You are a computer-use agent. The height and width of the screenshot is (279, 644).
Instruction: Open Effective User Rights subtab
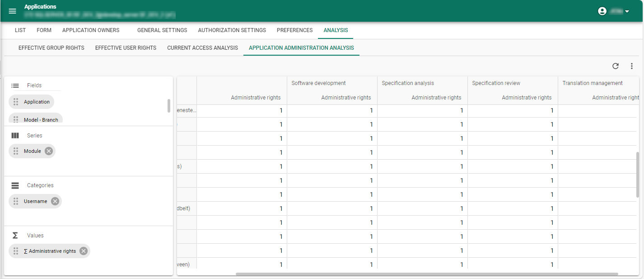126,47
